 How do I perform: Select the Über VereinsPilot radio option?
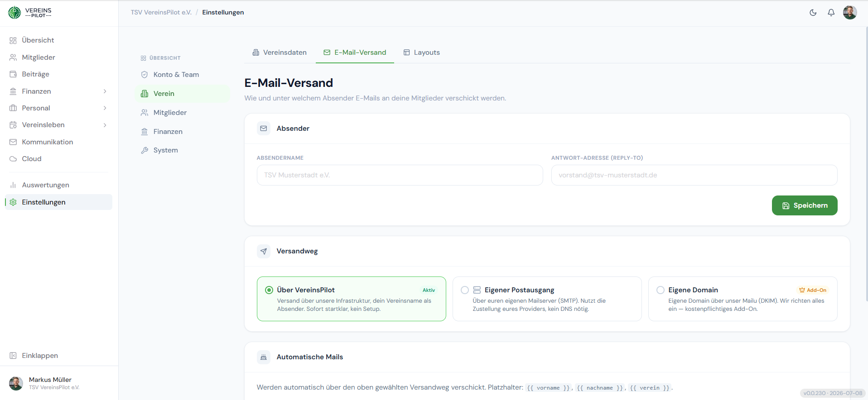(269, 290)
